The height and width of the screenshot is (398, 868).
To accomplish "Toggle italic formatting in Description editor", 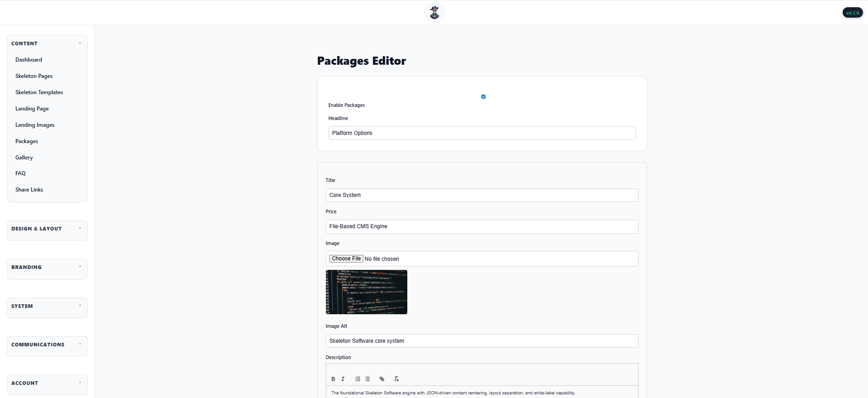I will pos(343,379).
